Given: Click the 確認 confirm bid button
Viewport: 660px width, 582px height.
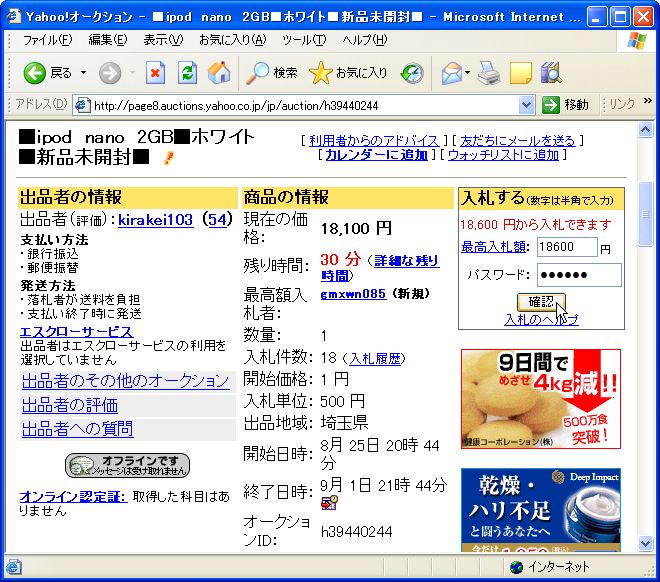Looking at the screenshot, I should (541, 301).
